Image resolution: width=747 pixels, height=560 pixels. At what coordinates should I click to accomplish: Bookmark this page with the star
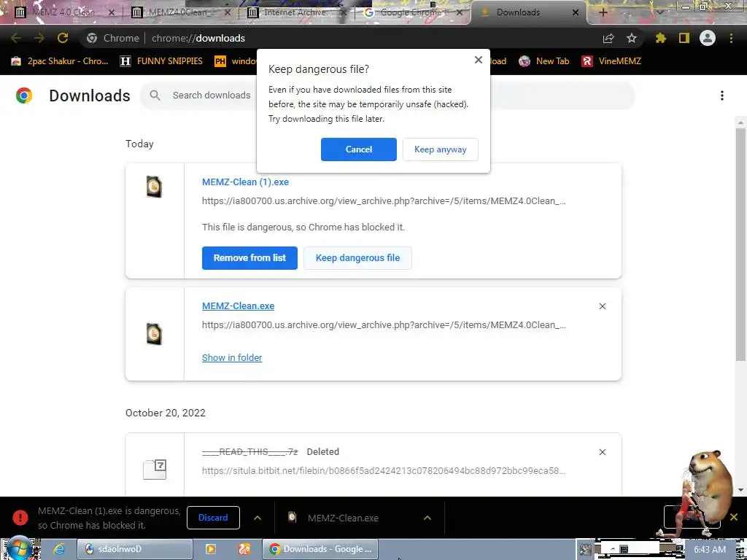pos(632,38)
